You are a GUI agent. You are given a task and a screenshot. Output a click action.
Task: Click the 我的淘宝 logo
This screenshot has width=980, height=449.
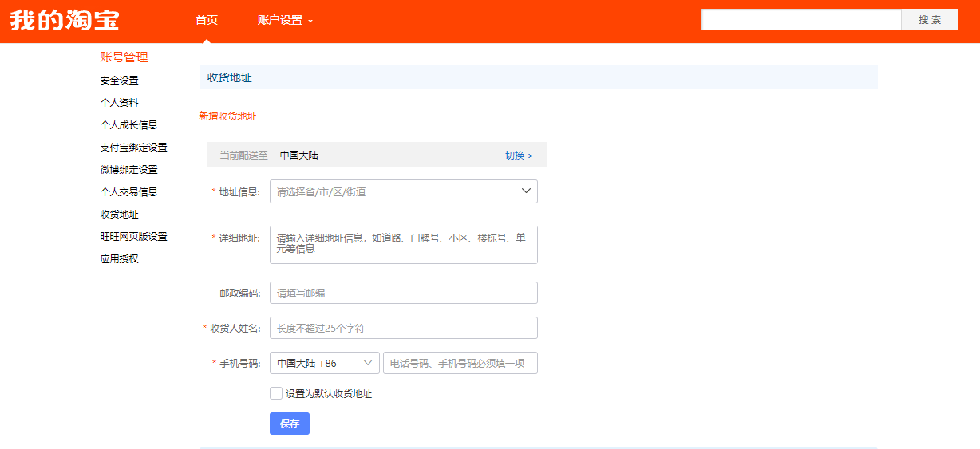65,20
